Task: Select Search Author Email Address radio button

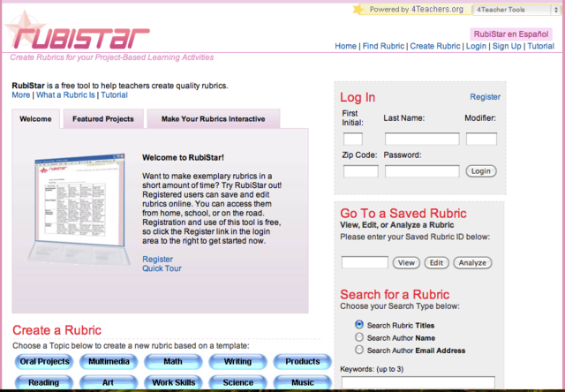Action: pos(359,350)
